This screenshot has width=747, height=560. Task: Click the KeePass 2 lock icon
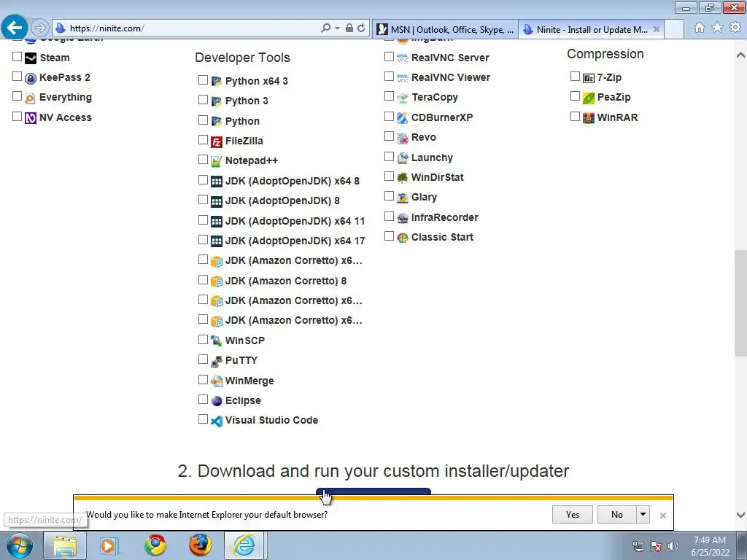(31, 78)
